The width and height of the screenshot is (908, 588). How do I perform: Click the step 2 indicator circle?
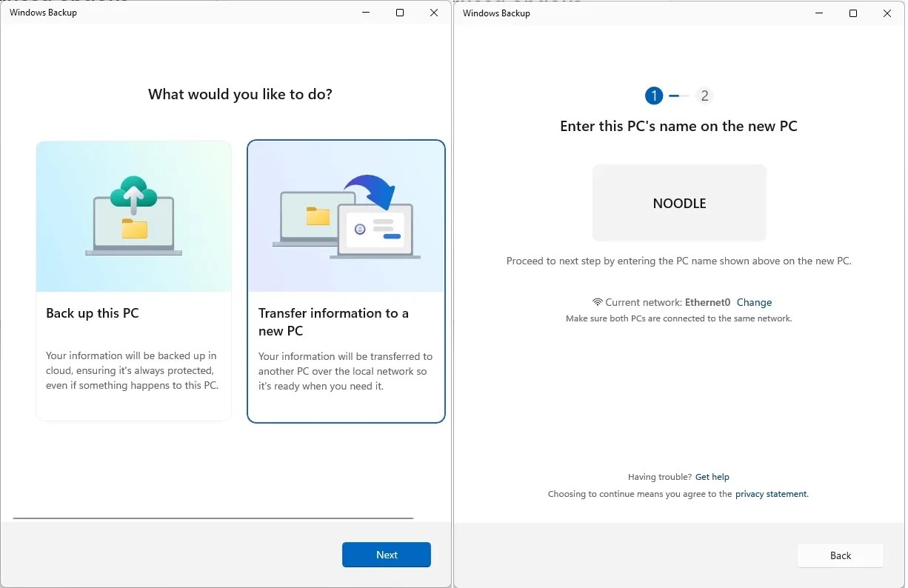704,96
